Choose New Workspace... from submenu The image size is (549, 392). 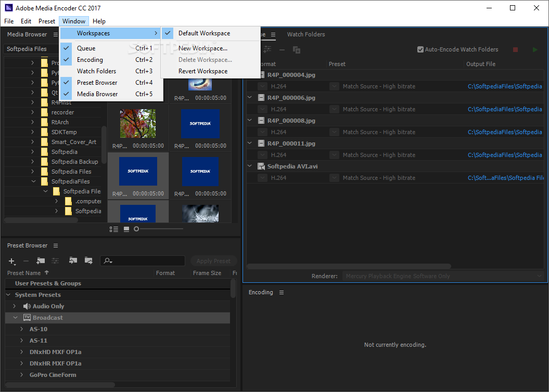(211, 48)
